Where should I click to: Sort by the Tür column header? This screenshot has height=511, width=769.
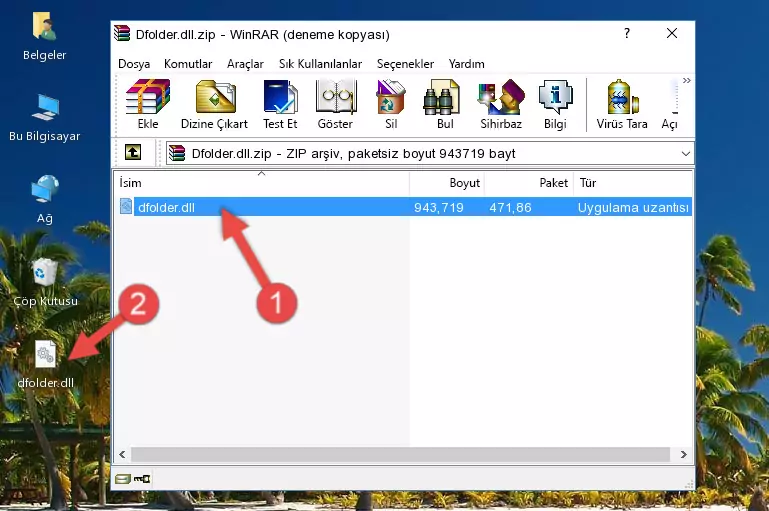pyautogui.click(x=633, y=183)
